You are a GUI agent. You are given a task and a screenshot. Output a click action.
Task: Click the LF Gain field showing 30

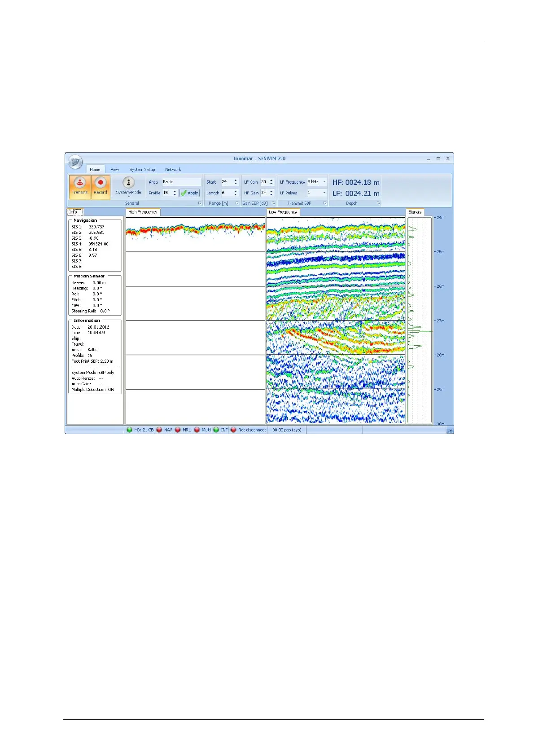click(265, 182)
